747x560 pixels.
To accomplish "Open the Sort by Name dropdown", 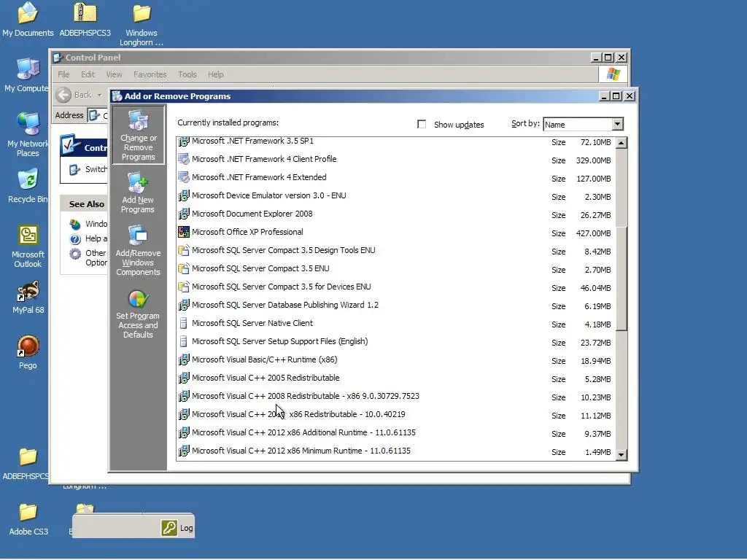I will point(617,124).
